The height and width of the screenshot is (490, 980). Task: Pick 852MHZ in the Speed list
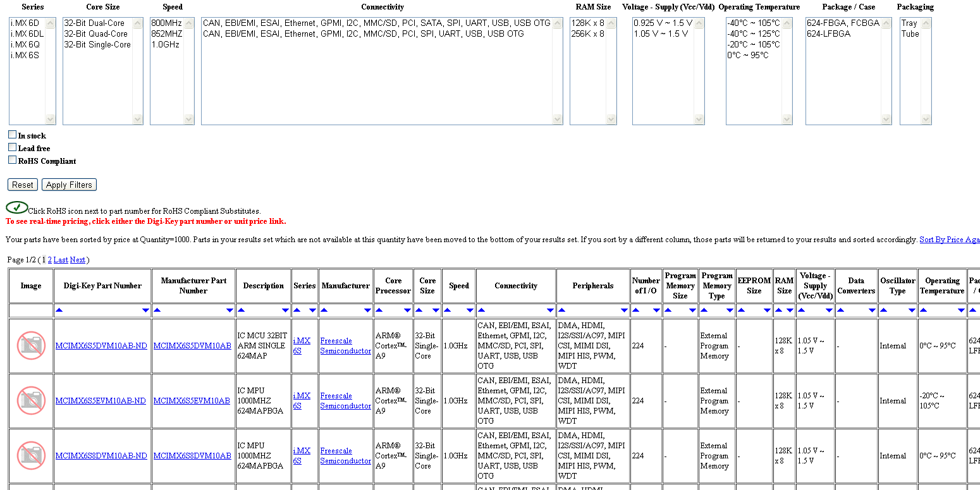(166, 34)
